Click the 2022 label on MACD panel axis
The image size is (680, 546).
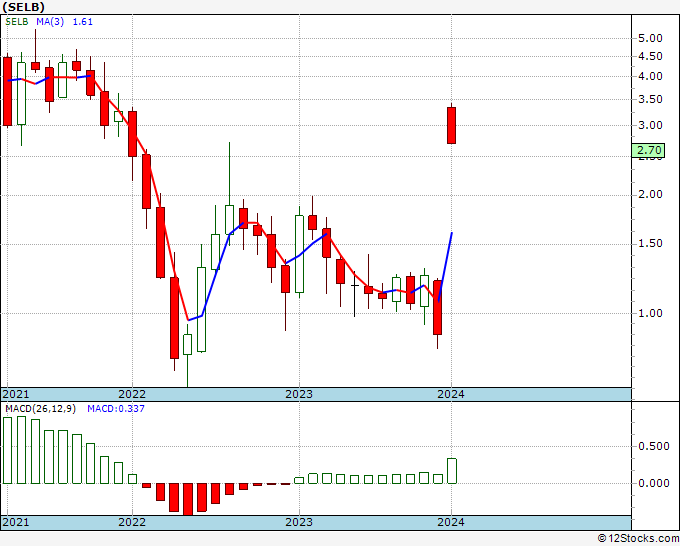coord(132,522)
